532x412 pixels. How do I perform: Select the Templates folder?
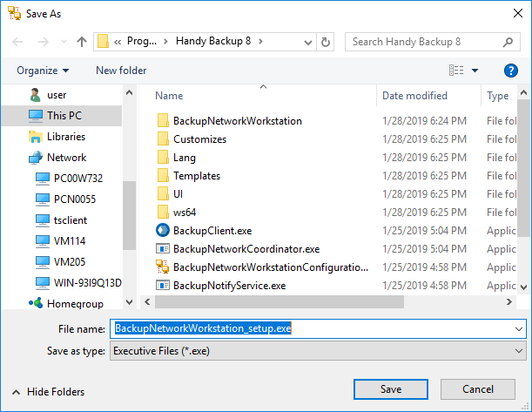(x=197, y=176)
